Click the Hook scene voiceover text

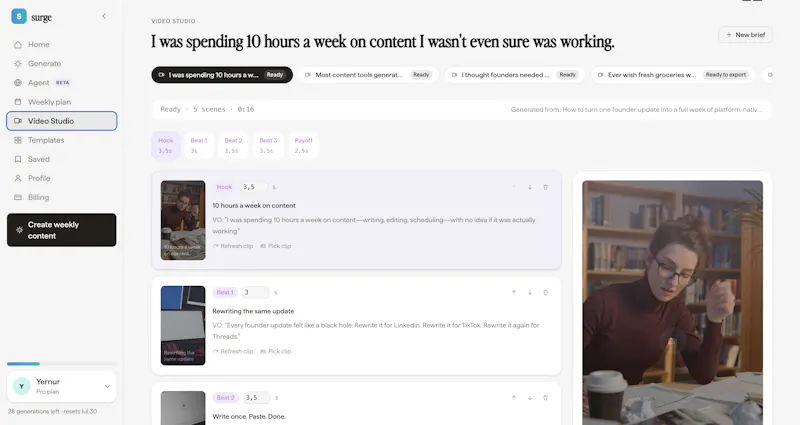coord(374,226)
